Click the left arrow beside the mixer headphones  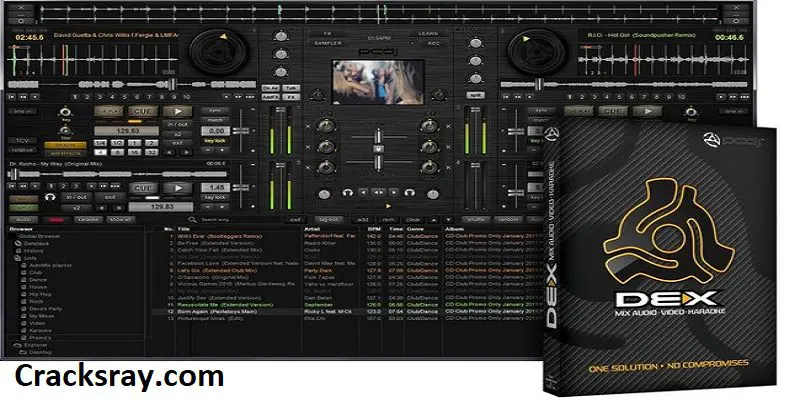tap(363, 193)
